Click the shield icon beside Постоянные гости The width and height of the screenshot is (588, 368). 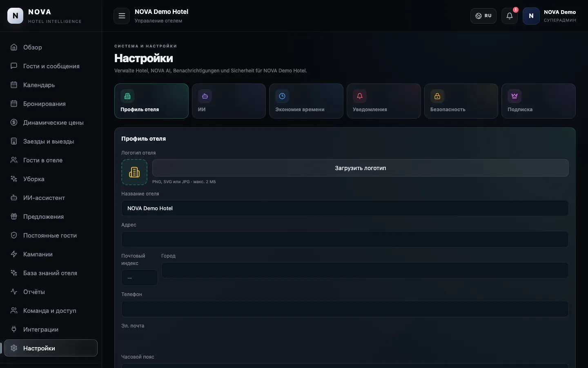point(14,235)
